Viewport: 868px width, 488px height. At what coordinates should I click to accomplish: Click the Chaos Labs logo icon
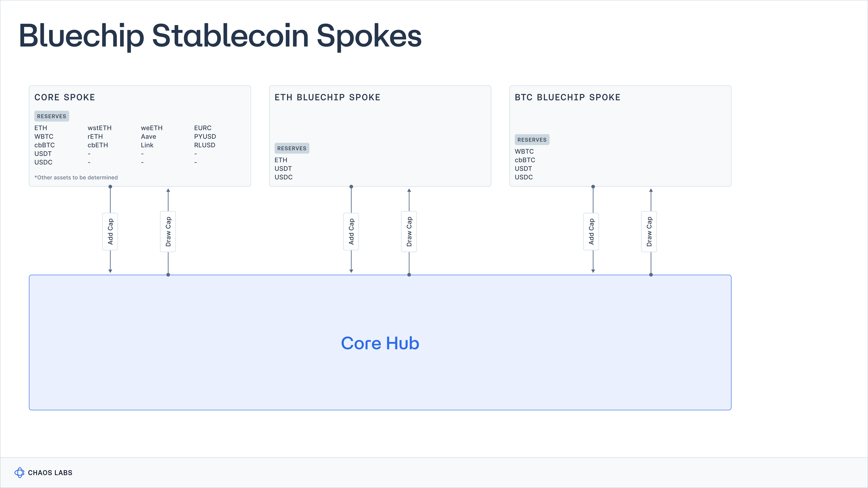click(19, 472)
